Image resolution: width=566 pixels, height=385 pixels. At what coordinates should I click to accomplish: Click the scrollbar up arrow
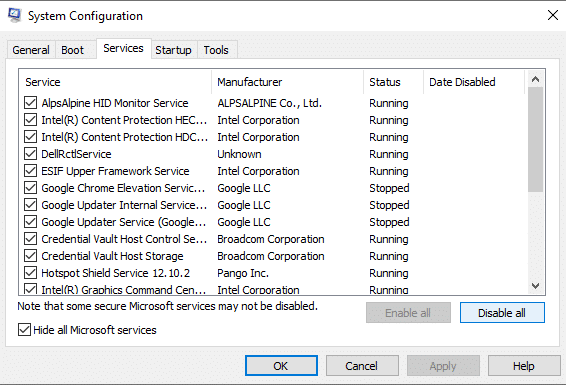535,79
